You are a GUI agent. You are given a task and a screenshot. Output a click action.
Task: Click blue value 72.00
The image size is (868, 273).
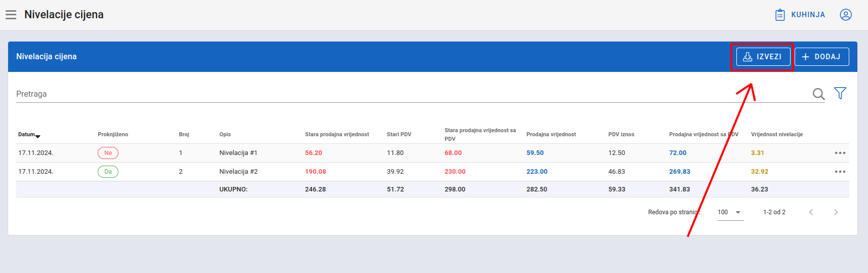678,153
